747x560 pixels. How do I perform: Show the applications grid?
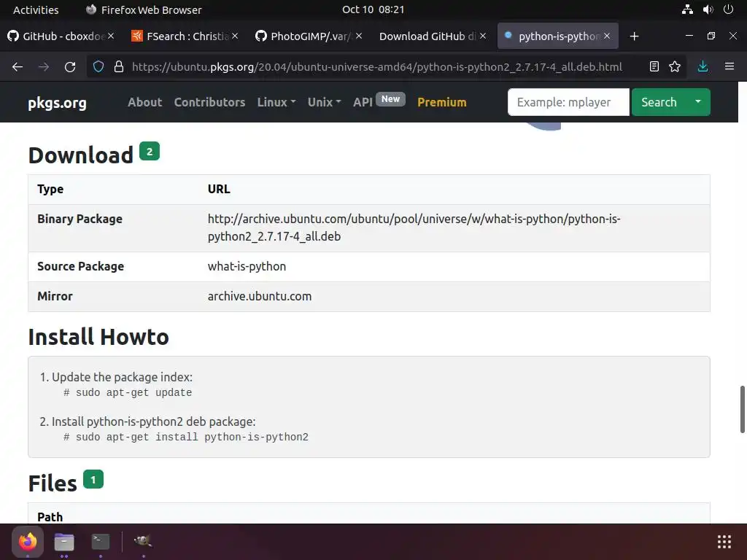724,542
